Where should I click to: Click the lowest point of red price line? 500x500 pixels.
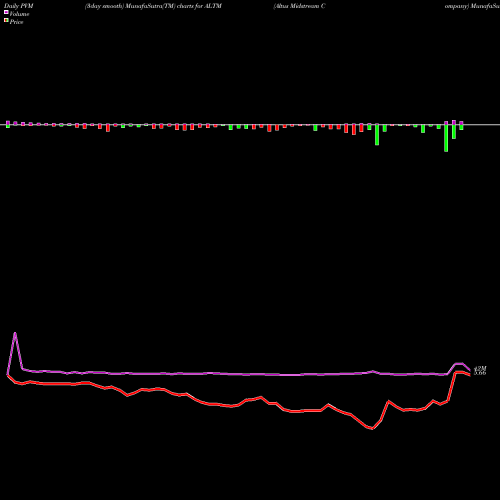tap(372, 428)
